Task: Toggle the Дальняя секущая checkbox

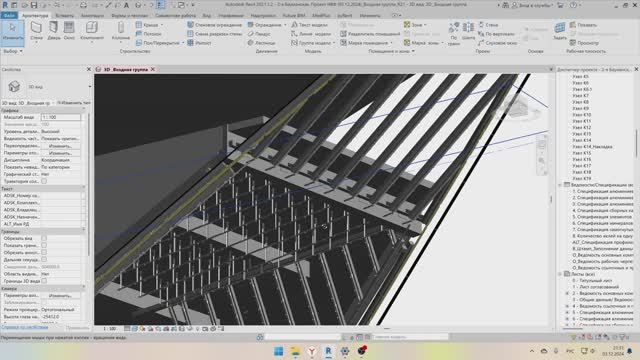Action: coord(44,259)
